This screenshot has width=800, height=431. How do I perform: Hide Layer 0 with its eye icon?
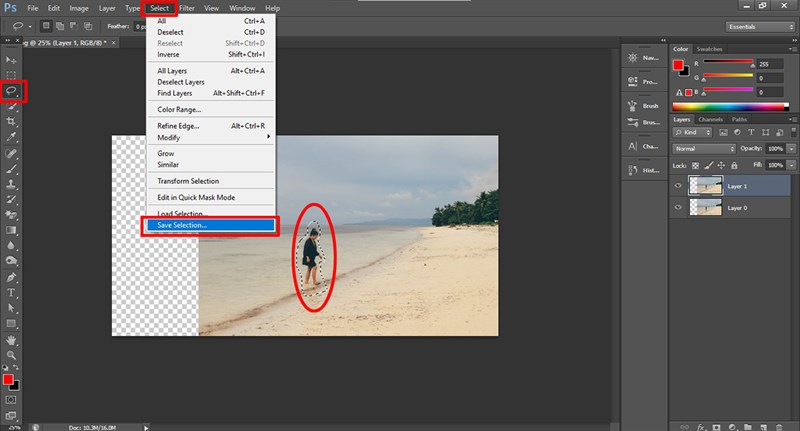click(x=678, y=207)
